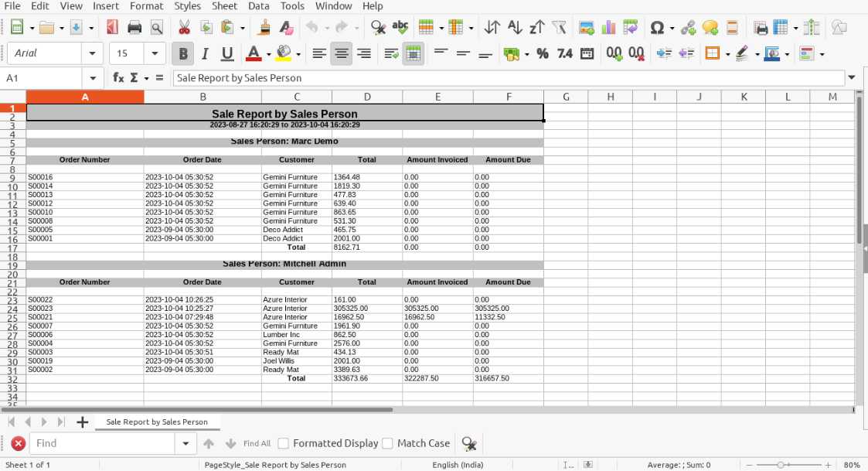
Task: Expand the formula bar
Action: (x=852, y=77)
